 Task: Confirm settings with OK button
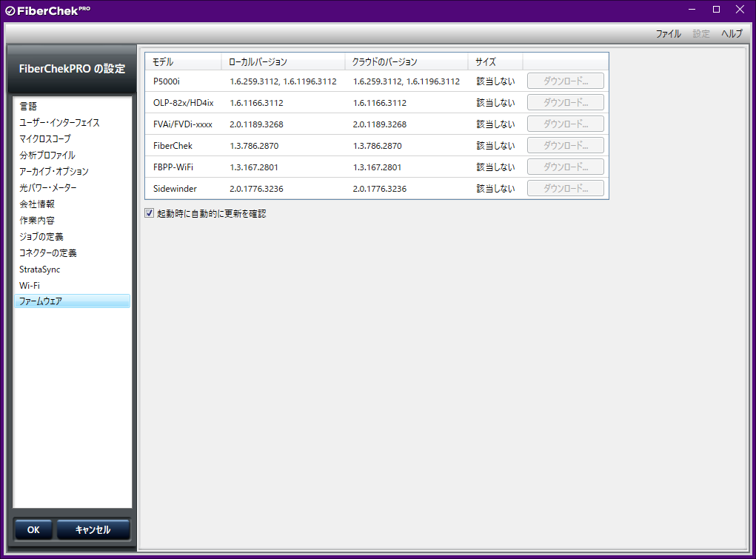click(x=33, y=529)
